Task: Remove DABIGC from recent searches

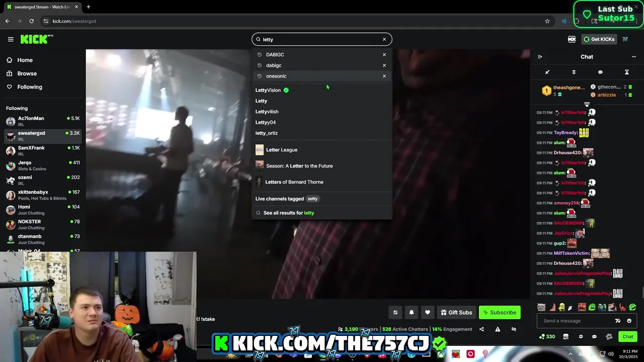Action: (x=384, y=54)
